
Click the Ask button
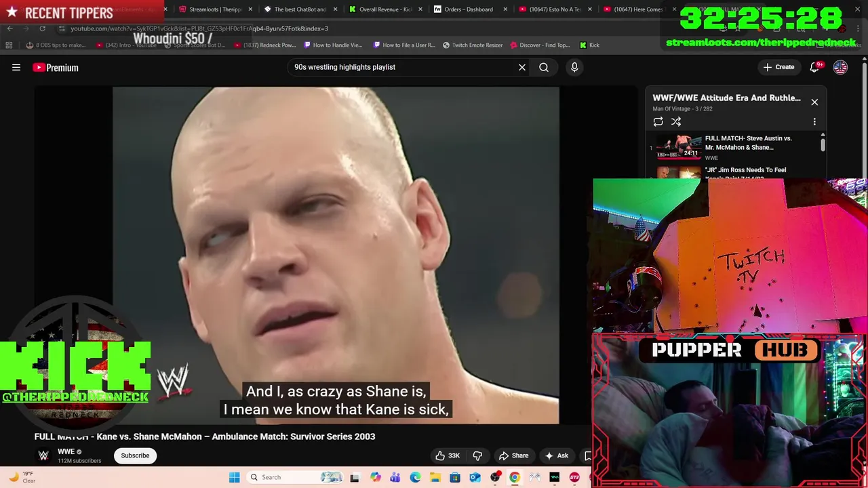click(x=557, y=455)
